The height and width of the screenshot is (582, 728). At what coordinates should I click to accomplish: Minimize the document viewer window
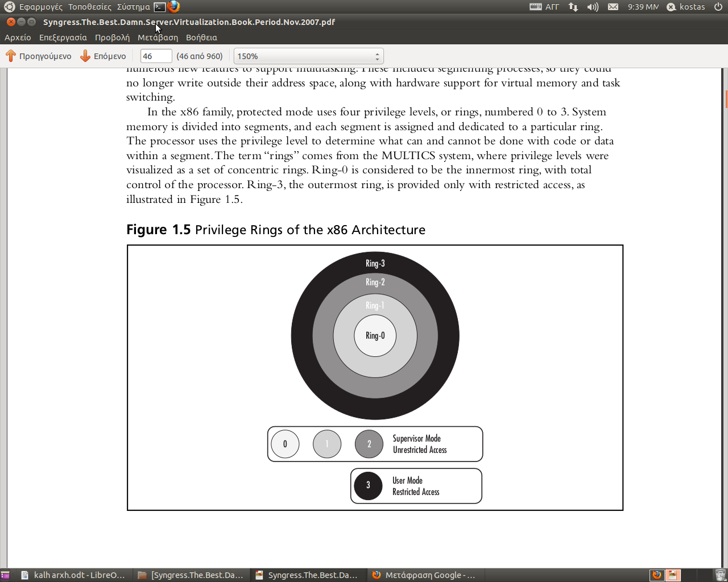point(21,22)
